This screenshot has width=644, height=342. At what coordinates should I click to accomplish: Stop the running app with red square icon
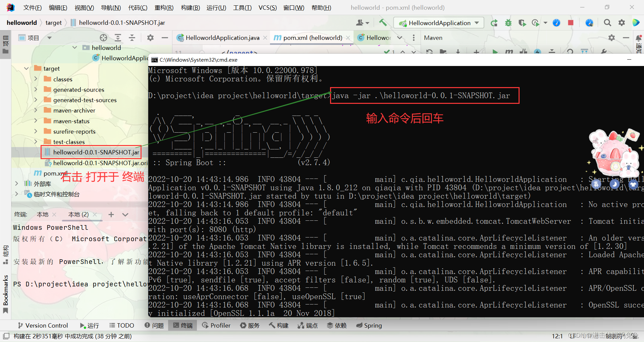pyautogui.click(x=571, y=23)
